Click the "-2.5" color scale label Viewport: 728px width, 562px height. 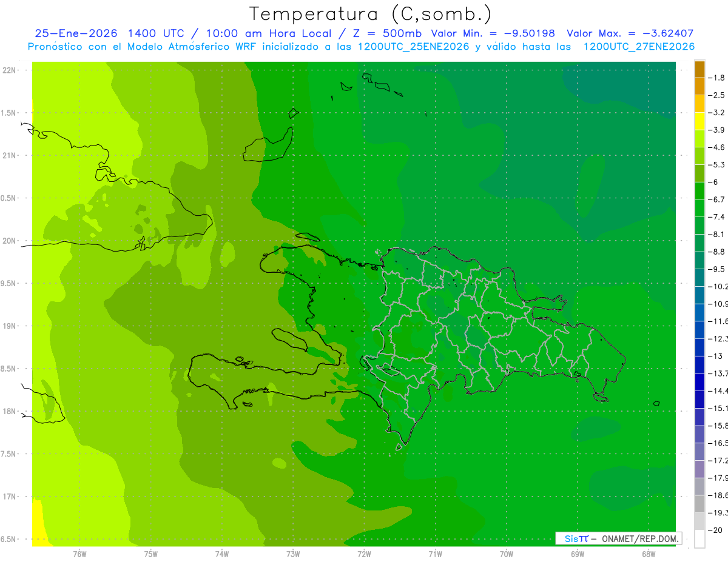coord(717,95)
